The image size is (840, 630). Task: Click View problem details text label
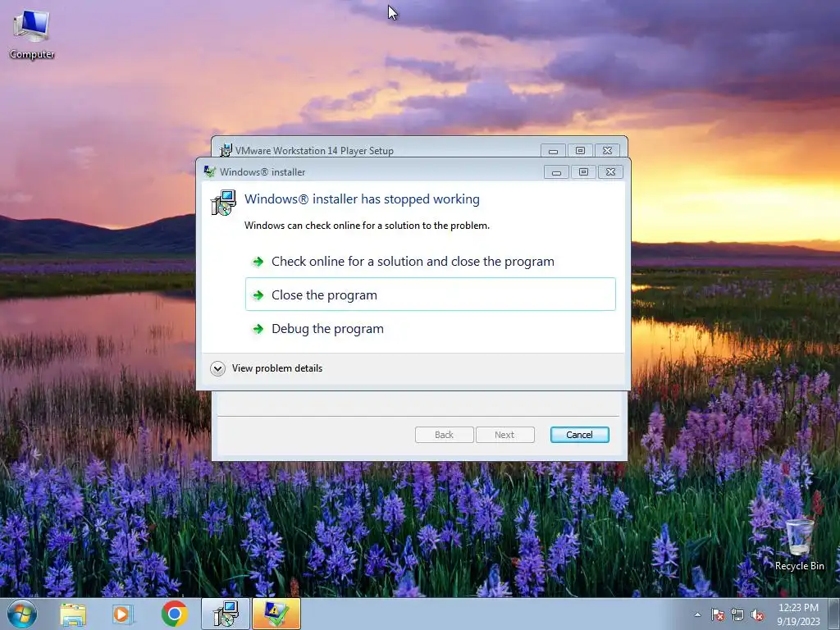277,368
